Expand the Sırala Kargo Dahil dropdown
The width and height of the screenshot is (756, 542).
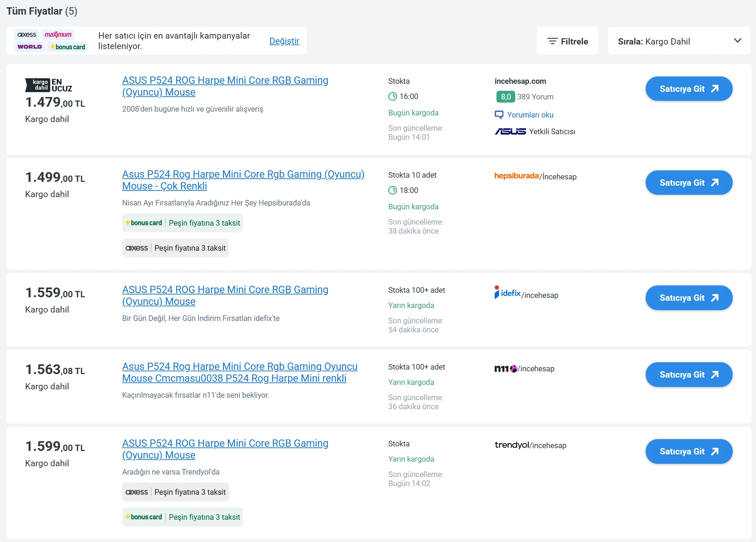tap(679, 41)
